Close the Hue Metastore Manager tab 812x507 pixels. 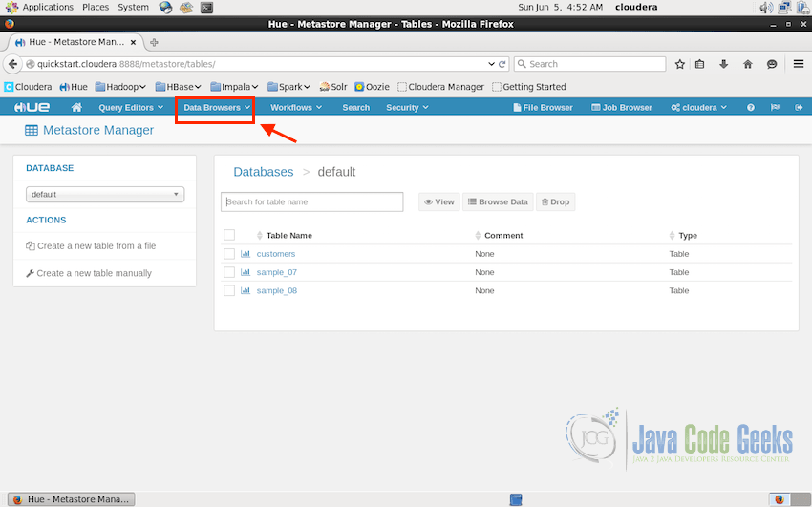pyautogui.click(x=133, y=42)
